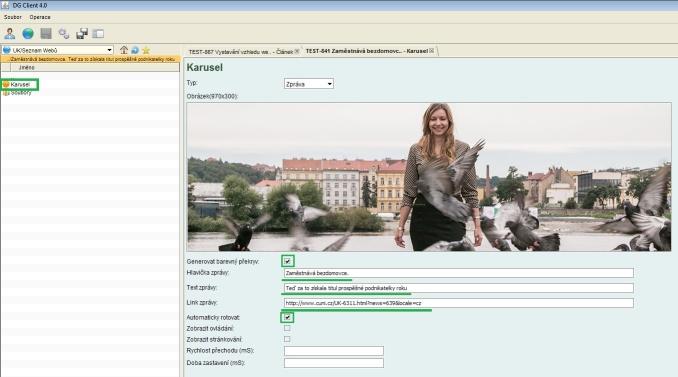
Task: Click the blue refresh icon
Action: point(135,50)
